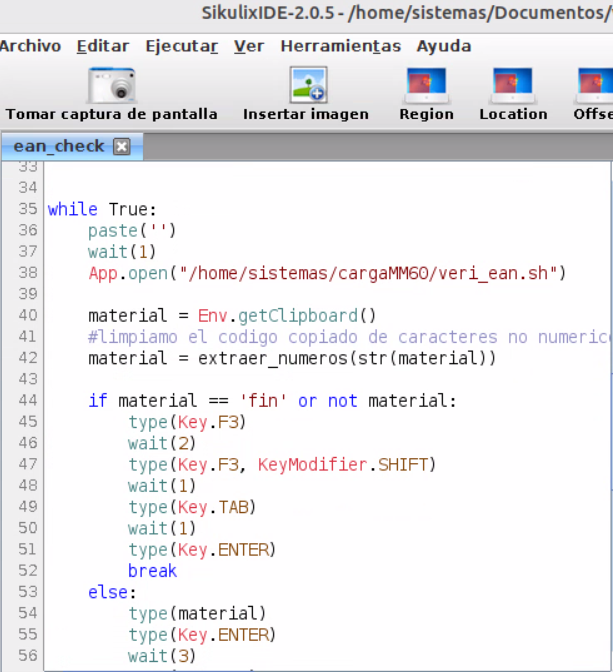Click the 'while True:' line
This screenshot has width=613, height=672.
point(102,209)
